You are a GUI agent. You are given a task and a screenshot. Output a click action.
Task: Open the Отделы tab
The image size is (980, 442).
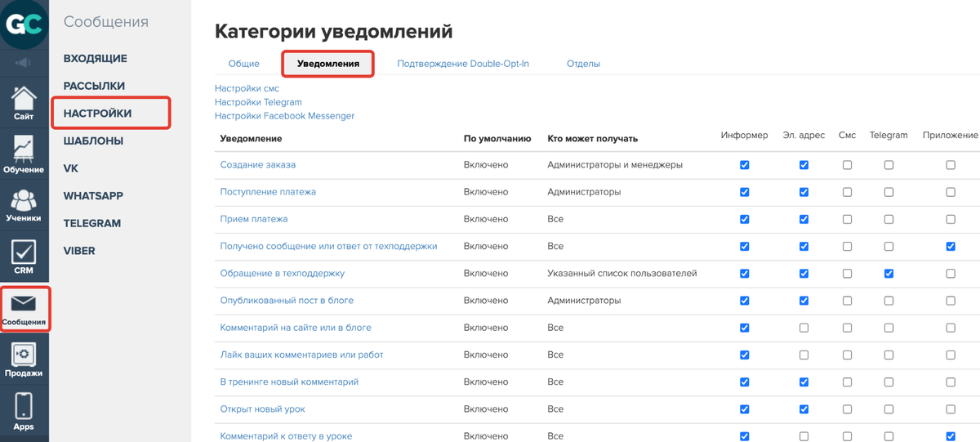click(x=583, y=64)
